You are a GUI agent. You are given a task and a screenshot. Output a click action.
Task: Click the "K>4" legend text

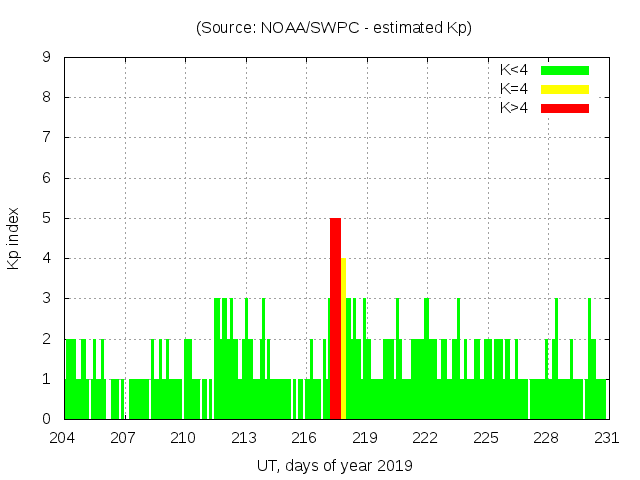tap(514, 108)
